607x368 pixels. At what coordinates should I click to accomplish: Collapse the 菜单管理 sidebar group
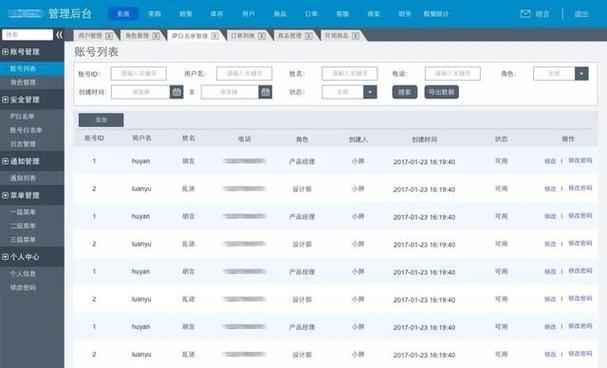[5, 195]
